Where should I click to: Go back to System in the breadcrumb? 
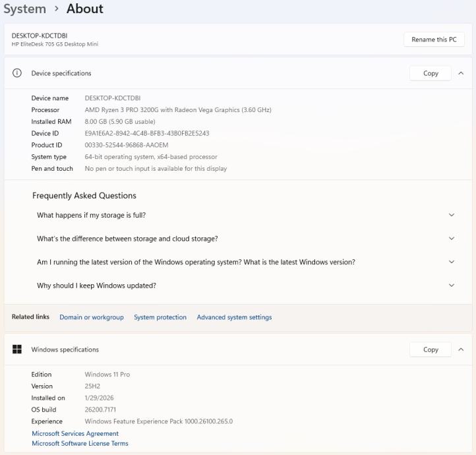[x=24, y=9]
